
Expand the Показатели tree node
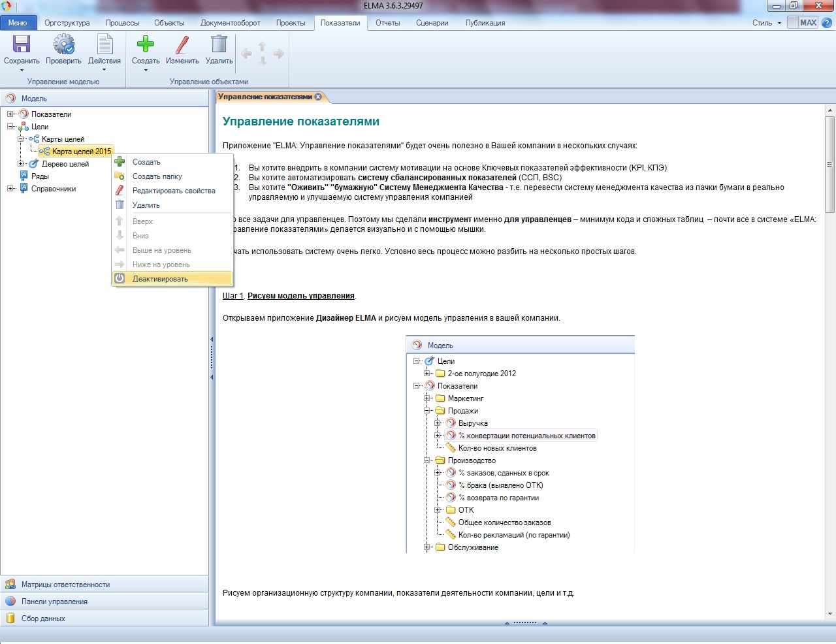point(10,114)
